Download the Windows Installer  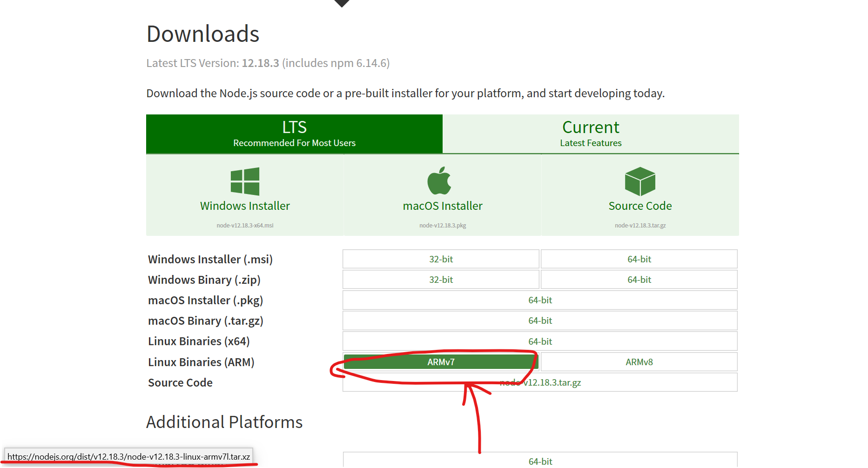[x=245, y=195]
